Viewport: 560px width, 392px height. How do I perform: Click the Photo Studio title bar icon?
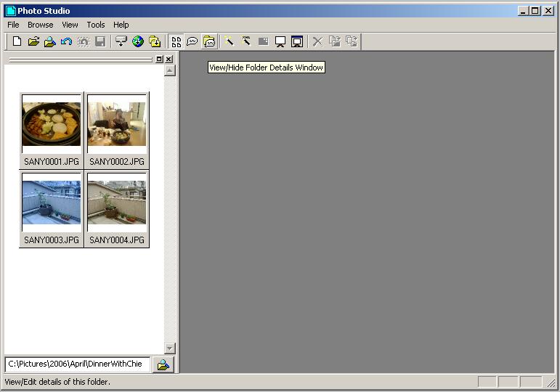point(11,11)
